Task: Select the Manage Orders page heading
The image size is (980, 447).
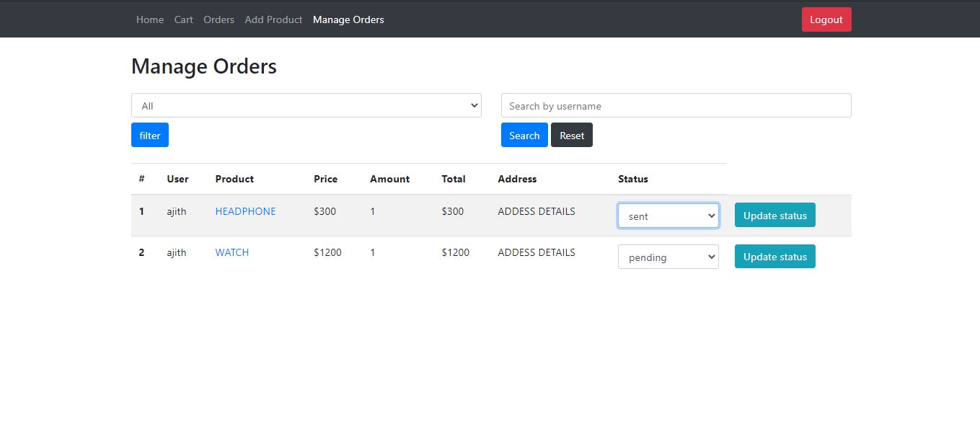Action: (x=204, y=66)
